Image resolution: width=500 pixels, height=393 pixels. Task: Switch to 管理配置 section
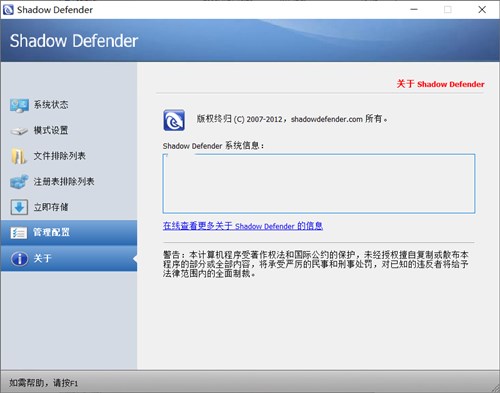click(x=69, y=232)
